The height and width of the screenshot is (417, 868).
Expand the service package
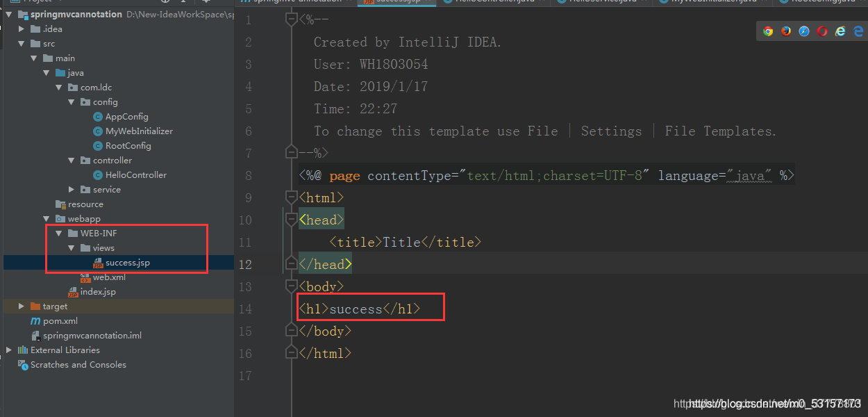coord(72,190)
